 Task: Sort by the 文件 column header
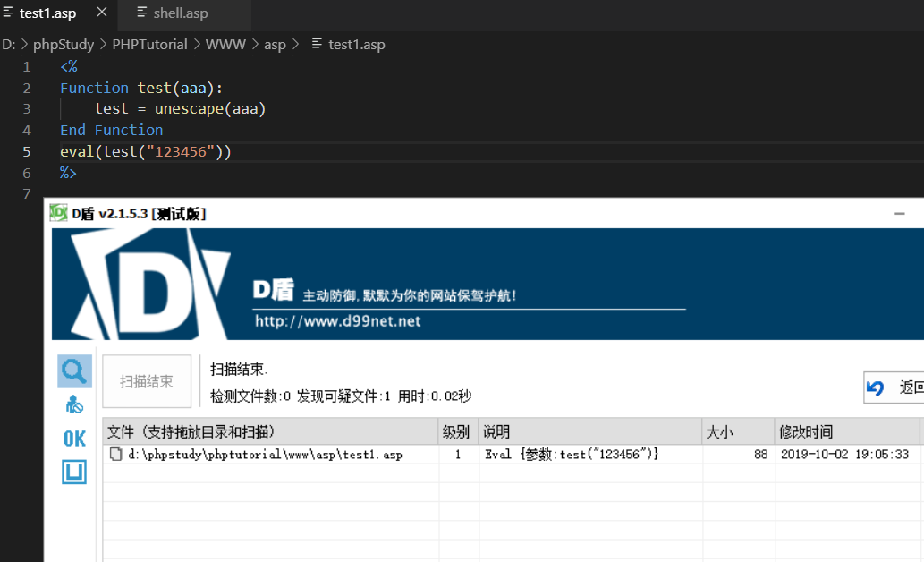270,431
